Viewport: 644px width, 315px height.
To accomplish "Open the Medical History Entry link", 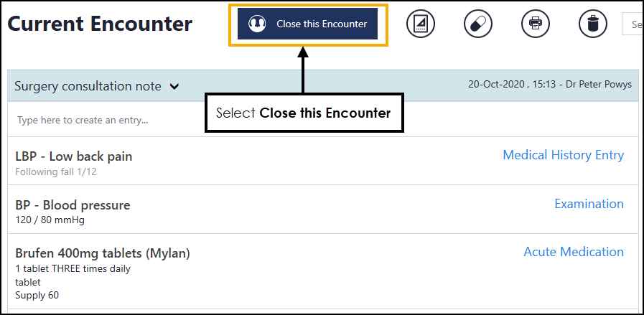I will point(563,155).
